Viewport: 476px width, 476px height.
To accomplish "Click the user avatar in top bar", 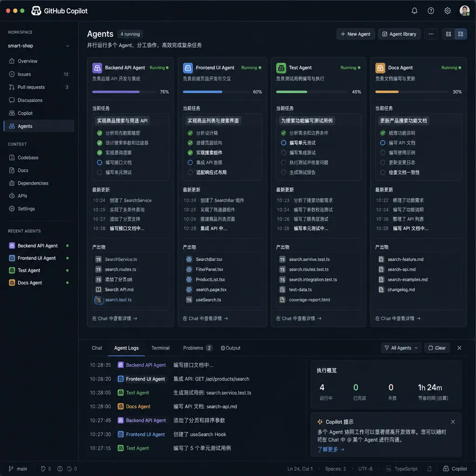I will pos(464,11).
